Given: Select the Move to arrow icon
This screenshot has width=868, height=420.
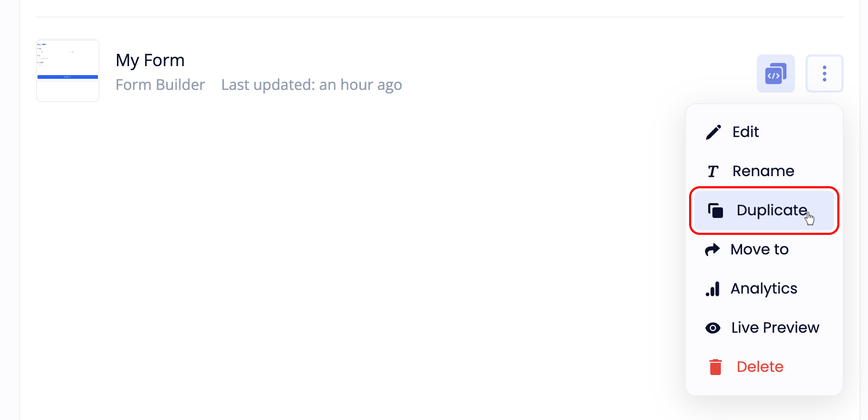Looking at the screenshot, I should click(x=713, y=249).
